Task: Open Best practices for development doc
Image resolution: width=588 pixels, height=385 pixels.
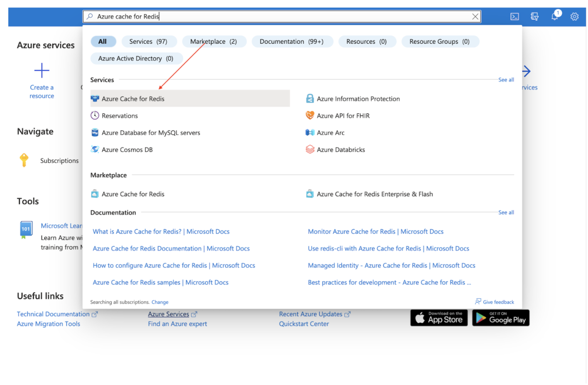Action: tap(390, 283)
